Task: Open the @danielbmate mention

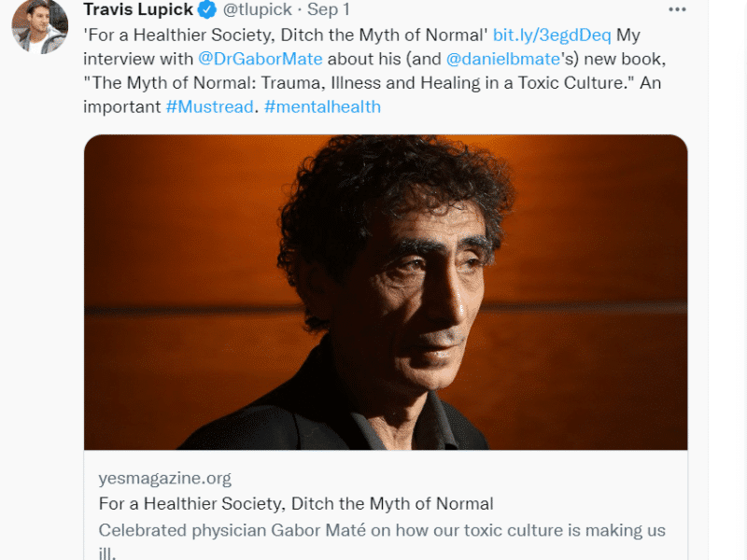Action: (503, 59)
